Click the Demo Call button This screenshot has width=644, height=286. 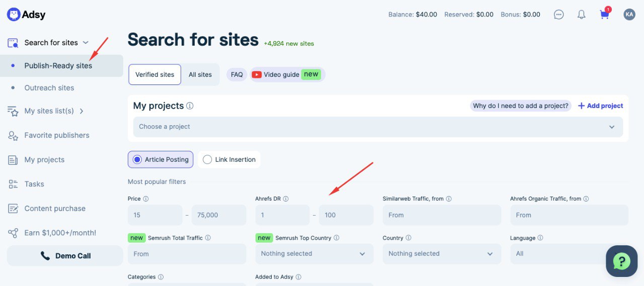[65, 256]
